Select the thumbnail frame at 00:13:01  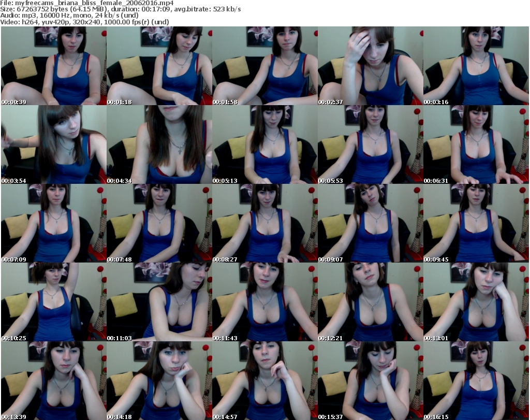(476, 302)
